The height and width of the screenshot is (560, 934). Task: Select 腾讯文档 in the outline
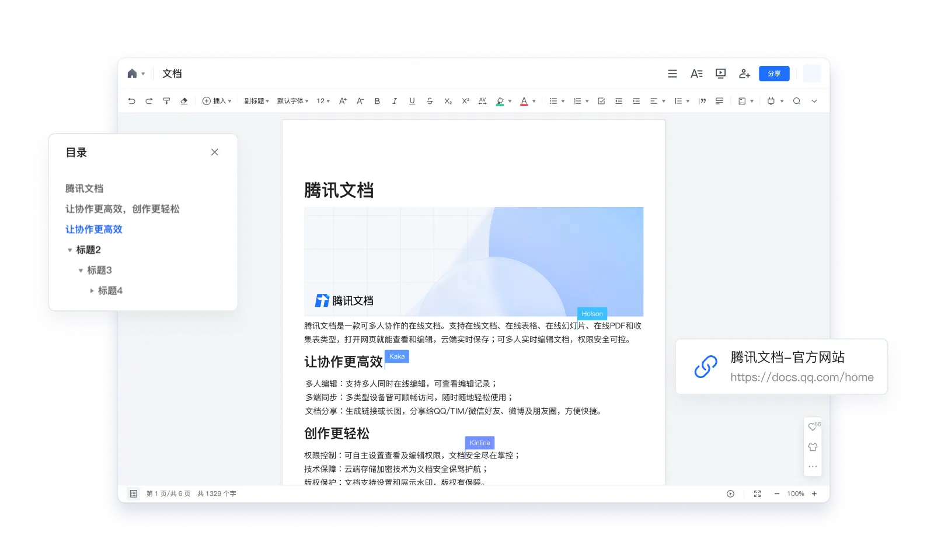[84, 188]
